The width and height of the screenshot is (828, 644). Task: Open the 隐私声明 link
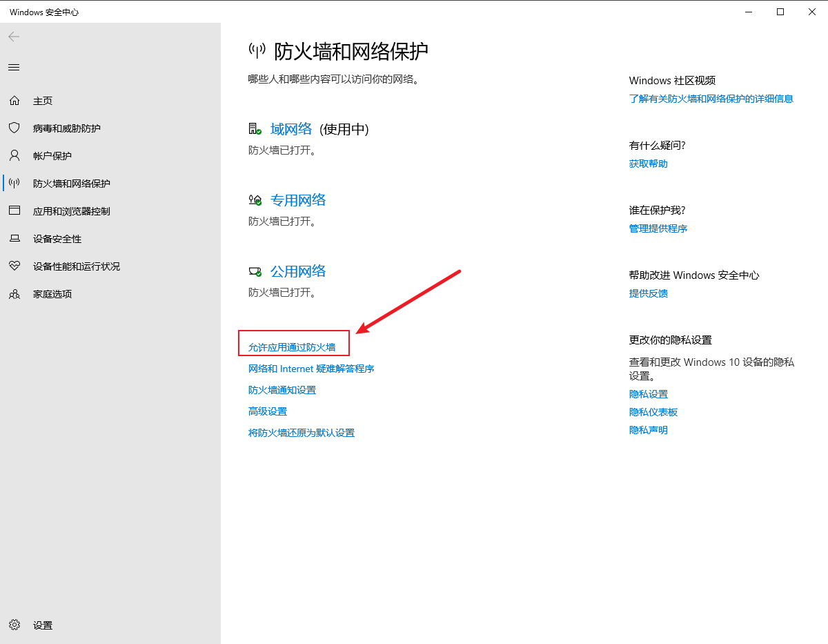649,430
